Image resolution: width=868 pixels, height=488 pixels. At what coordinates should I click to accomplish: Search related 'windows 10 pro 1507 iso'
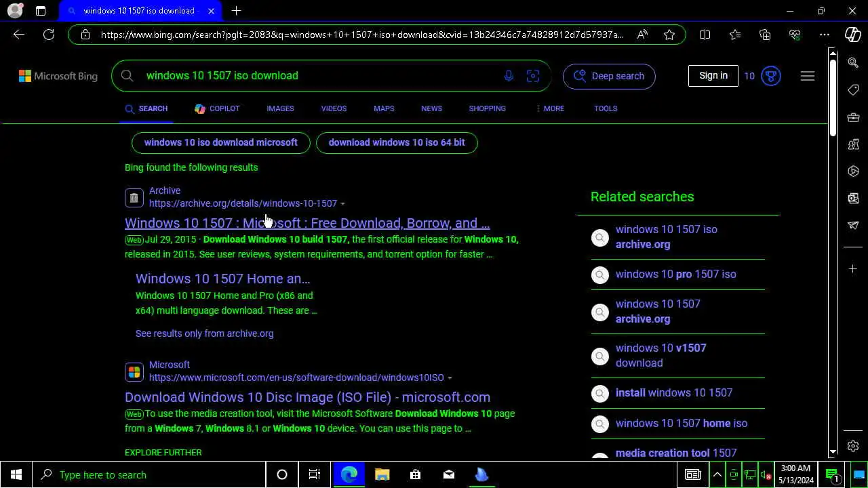pyautogui.click(x=675, y=274)
